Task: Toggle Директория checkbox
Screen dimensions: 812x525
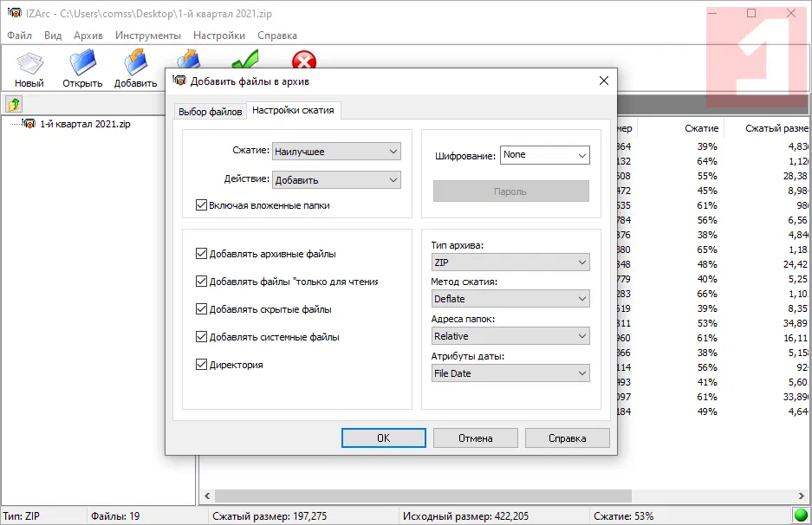Action: (201, 365)
